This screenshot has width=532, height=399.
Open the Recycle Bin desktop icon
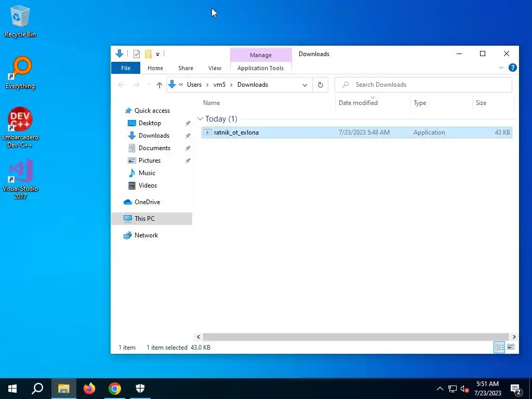[x=20, y=21]
